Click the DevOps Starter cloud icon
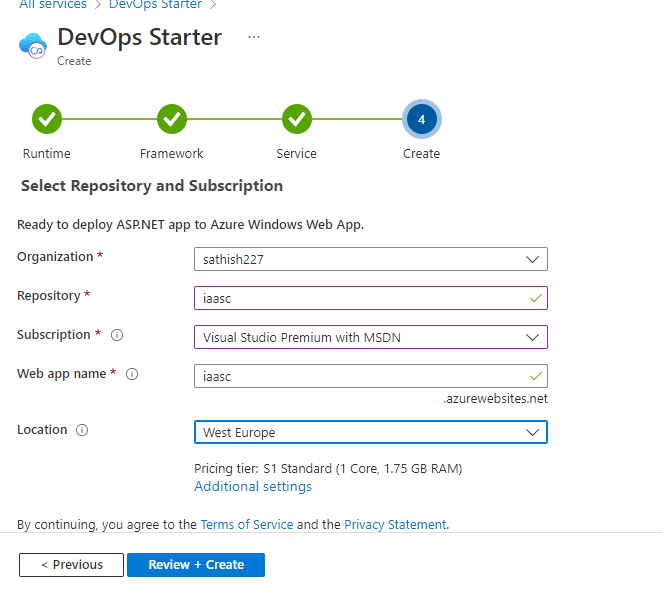662x591 pixels. [33, 45]
